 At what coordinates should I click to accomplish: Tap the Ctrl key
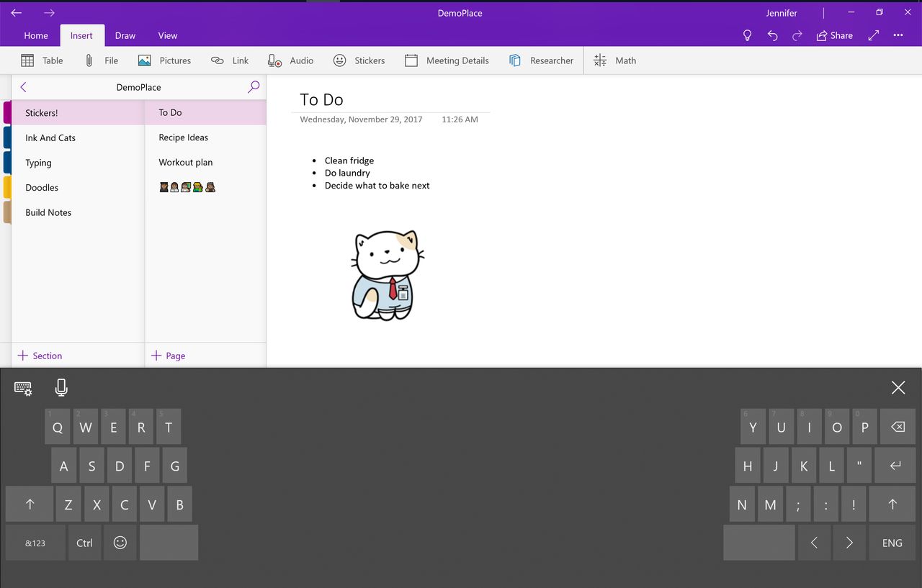pos(84,543)
